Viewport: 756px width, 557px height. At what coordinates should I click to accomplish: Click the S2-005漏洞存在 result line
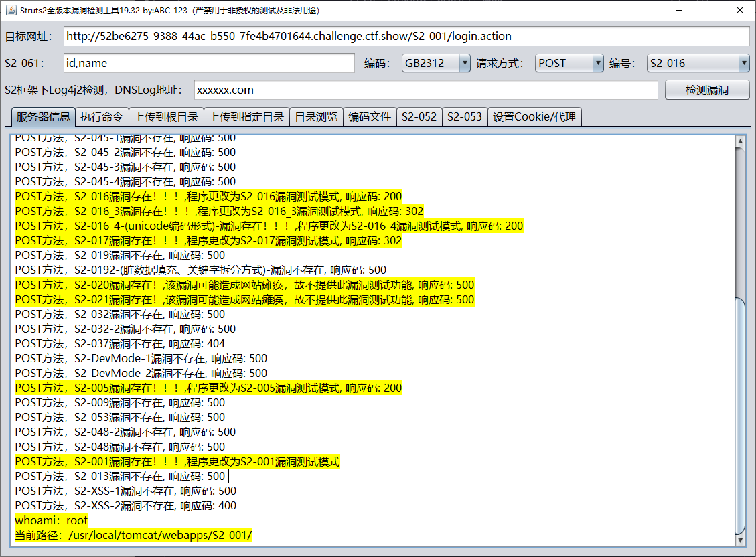(x=208, y=388)
